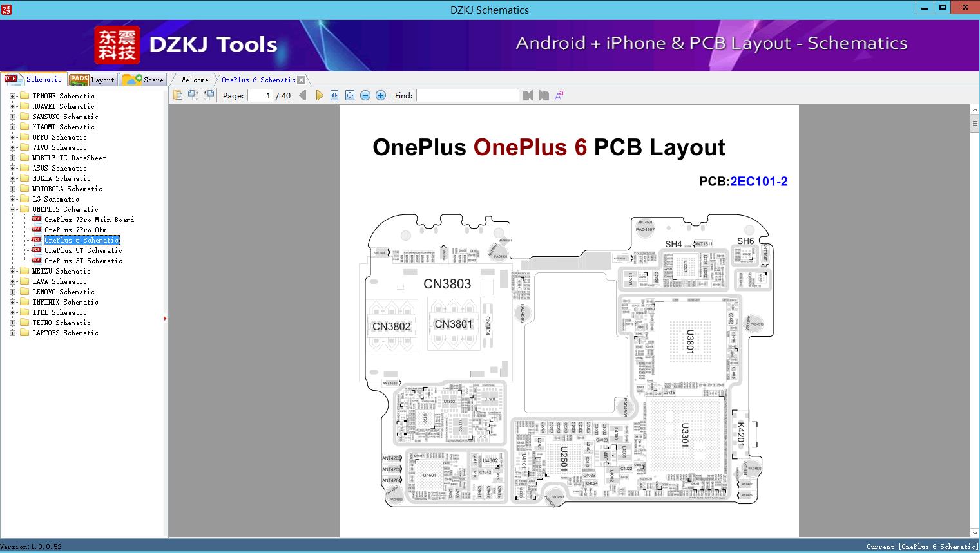
Task: Click the zoom in plus icon
Action: tap(380, 95)
